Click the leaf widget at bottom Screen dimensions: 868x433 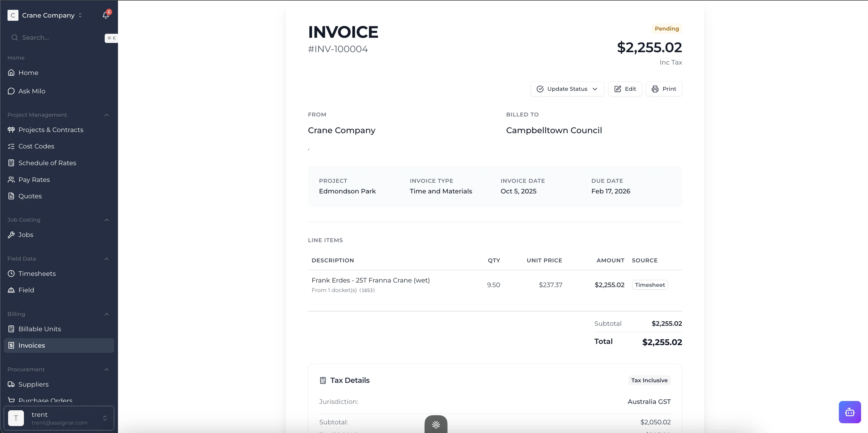[x=436, y=425]
